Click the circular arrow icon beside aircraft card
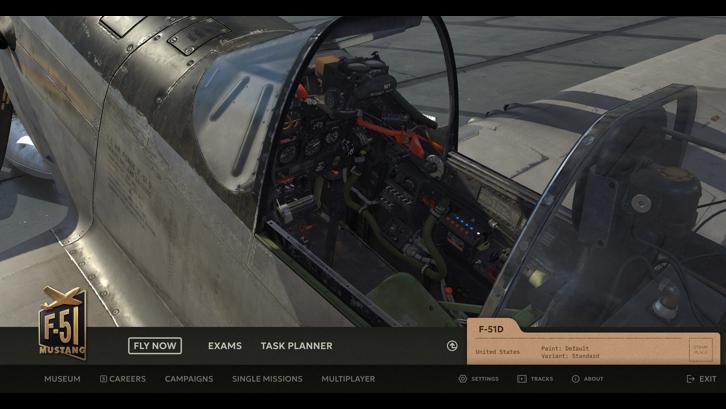 coord(452,346)
